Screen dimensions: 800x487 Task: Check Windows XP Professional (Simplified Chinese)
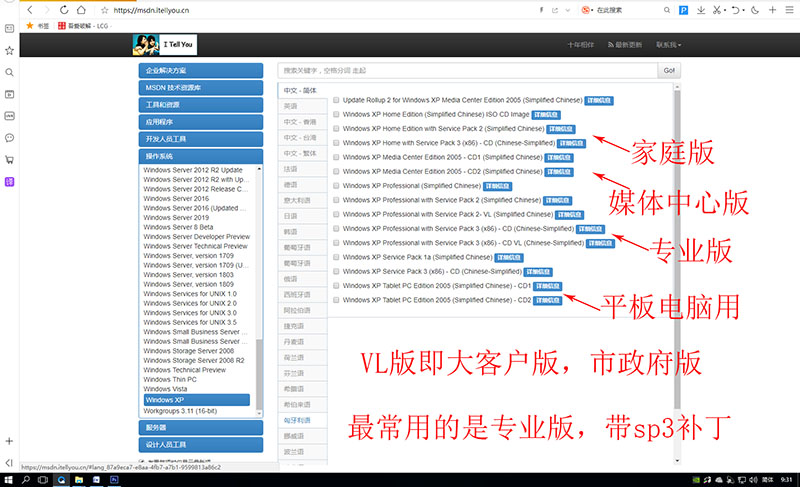point(336,186)
